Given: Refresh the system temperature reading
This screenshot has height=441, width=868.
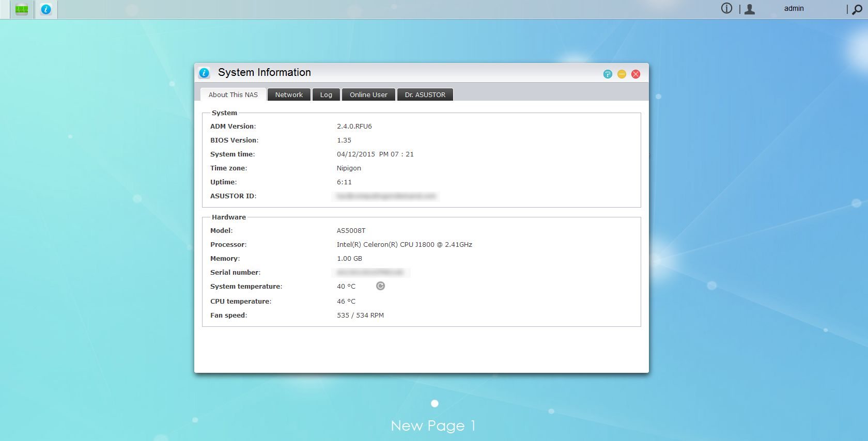Looking at the screenshot, I should tap(380, 286).
